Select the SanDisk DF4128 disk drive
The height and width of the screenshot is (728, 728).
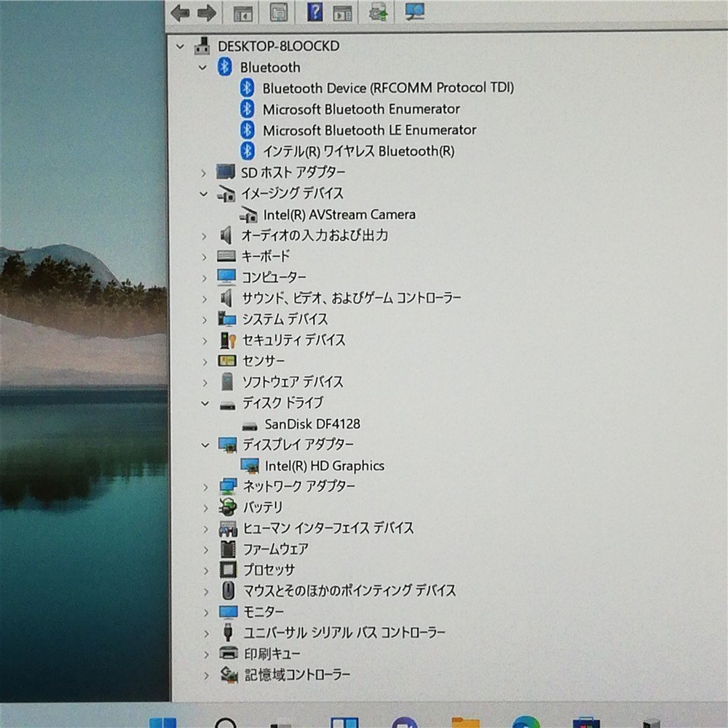point(312,424)
